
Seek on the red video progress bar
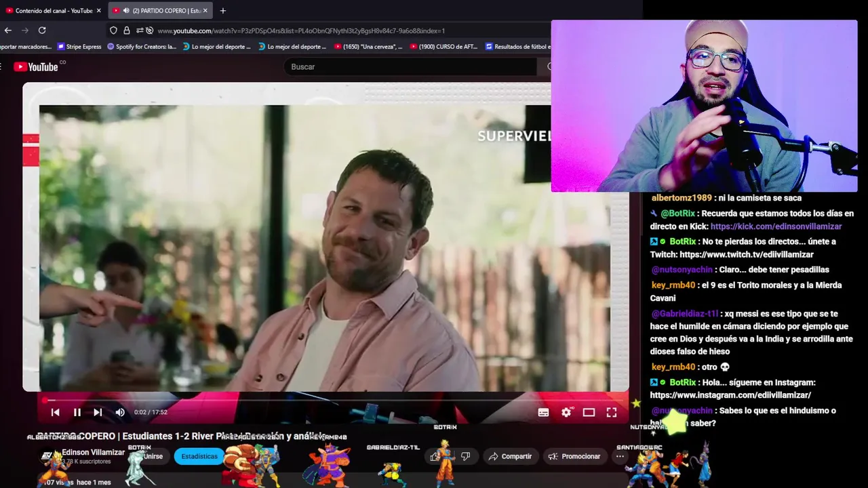point(332,400)
